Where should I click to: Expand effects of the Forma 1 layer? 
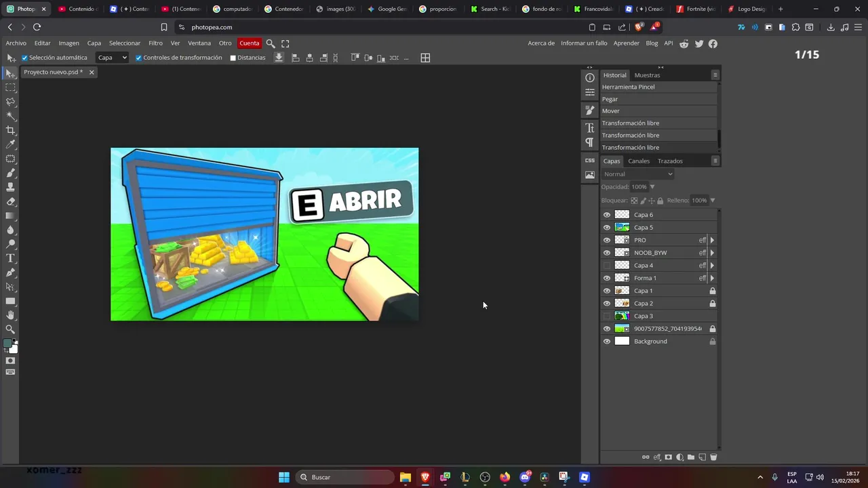(712, 278)
